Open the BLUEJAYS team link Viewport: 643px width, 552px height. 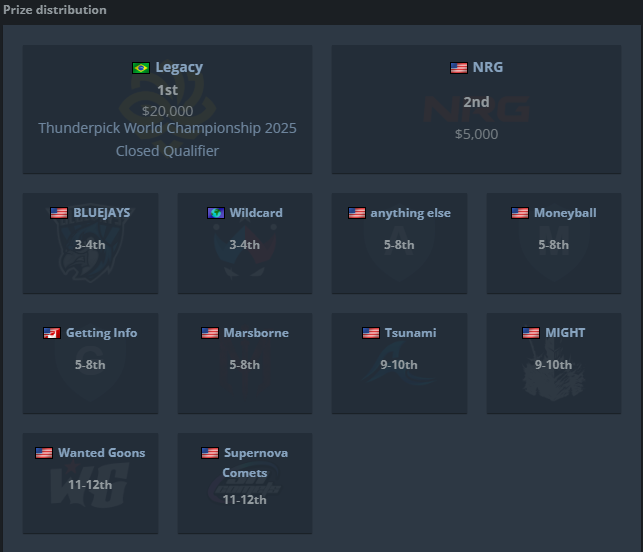[x=102, y=213]
